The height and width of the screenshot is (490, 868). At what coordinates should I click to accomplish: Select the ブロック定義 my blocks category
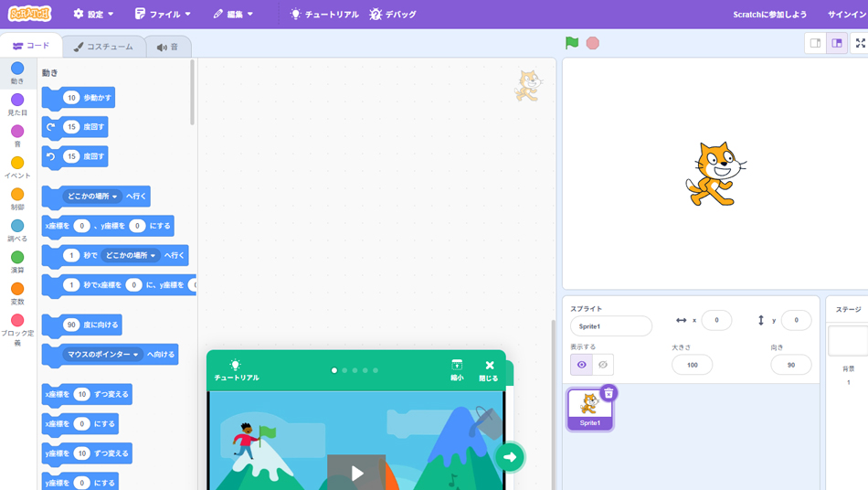coord(17,329)
